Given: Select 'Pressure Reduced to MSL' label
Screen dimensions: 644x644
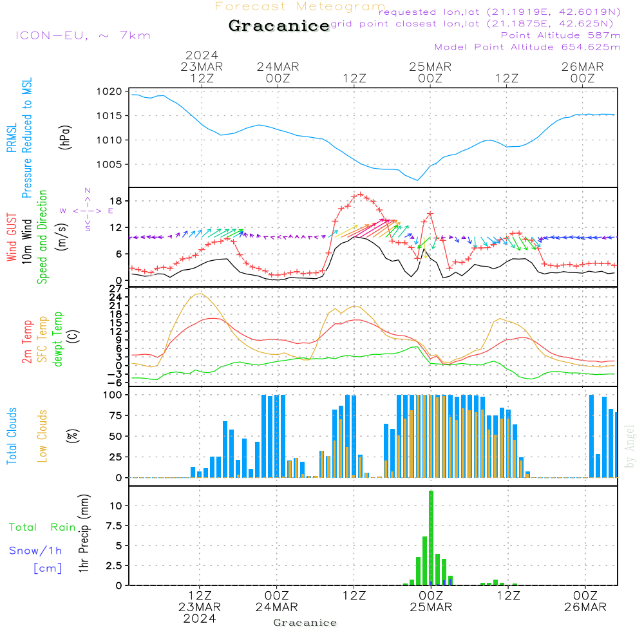Looking at the screenshot, I should point(26,138).
